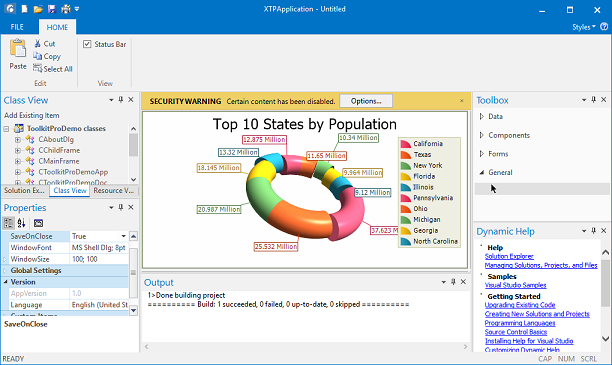Switch to the Resource View tab
Image resolution: width=612 pixels, height=365 pixels.
pyautogui.click(x=114, y=191)
